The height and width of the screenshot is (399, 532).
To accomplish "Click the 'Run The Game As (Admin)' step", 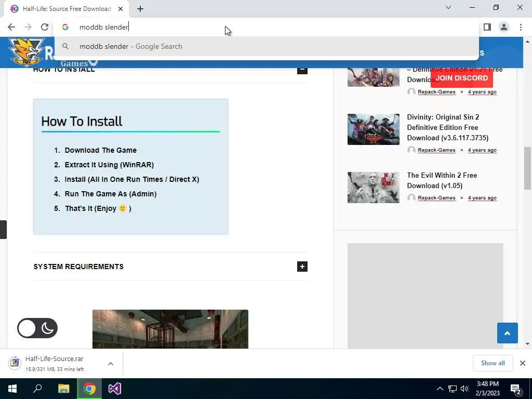I will coord(111,194).
